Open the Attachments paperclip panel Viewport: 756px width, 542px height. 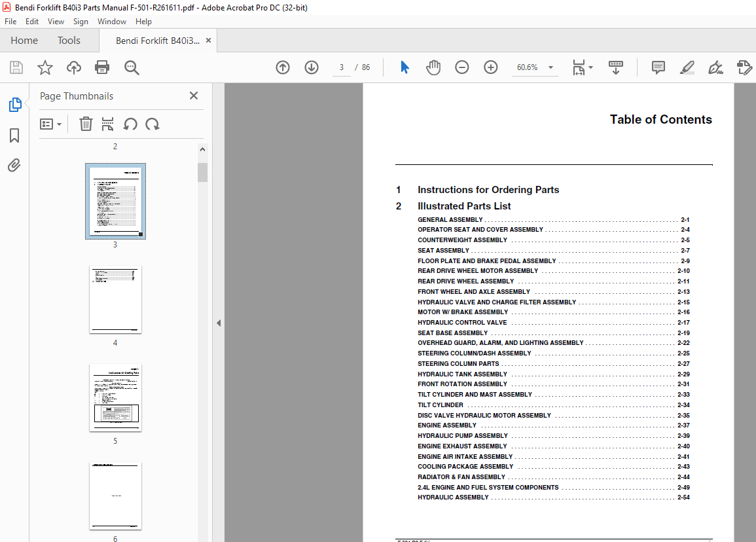tap(14, 166)
